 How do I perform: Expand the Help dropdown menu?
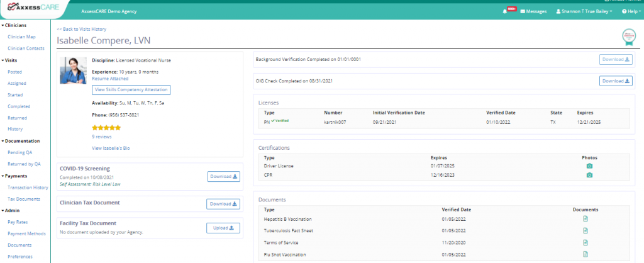click(631, 11)
